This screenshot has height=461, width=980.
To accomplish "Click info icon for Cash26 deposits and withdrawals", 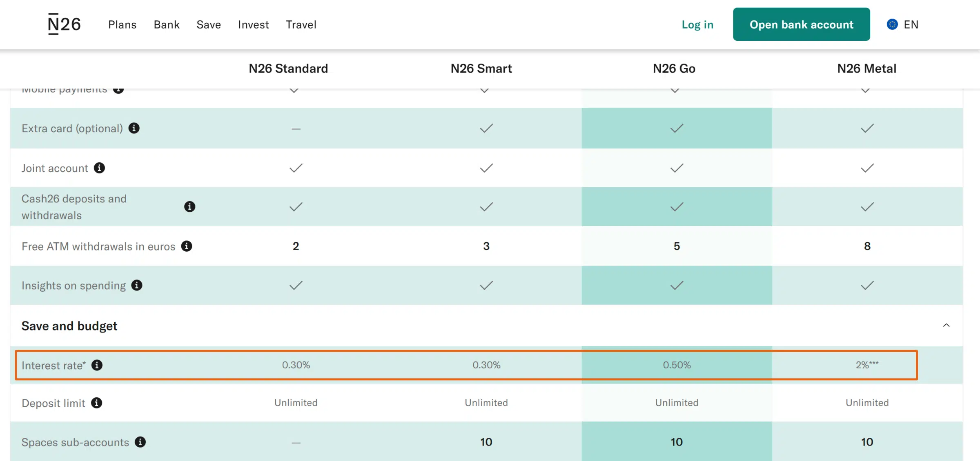I will coord(189,206).
